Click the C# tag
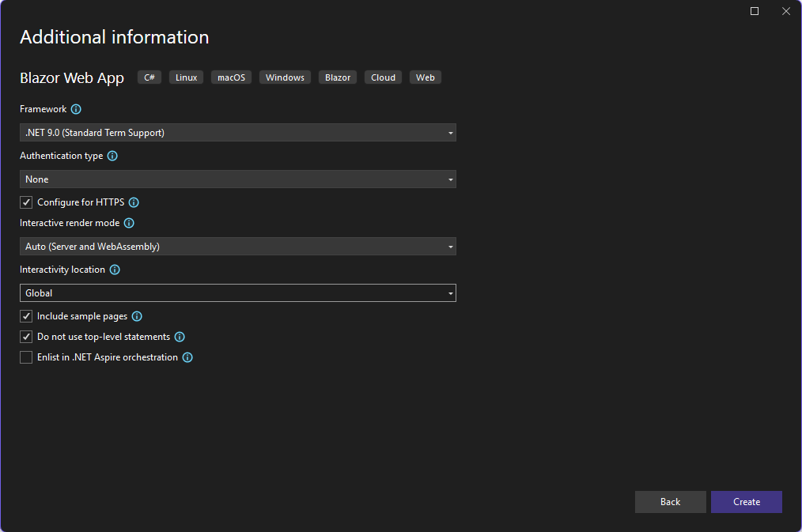 149,77
